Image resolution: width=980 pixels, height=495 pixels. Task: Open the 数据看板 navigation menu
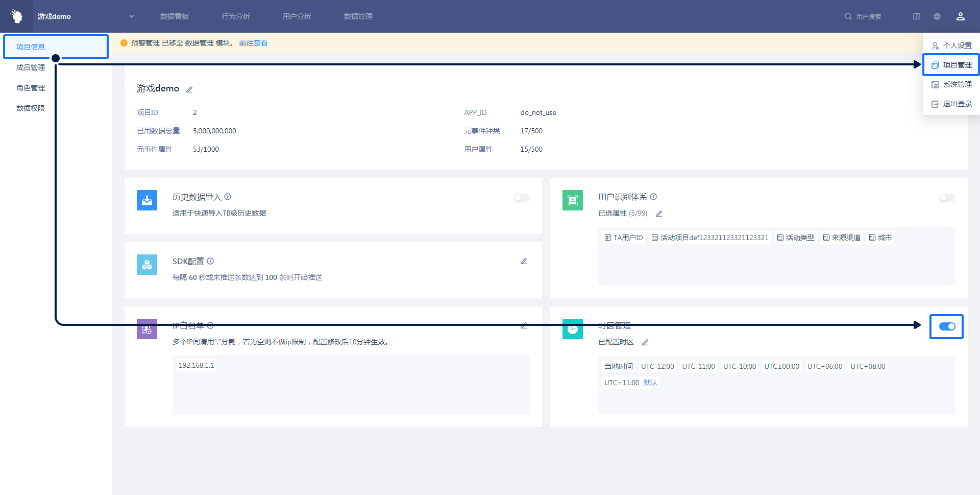tap(175, 16)
